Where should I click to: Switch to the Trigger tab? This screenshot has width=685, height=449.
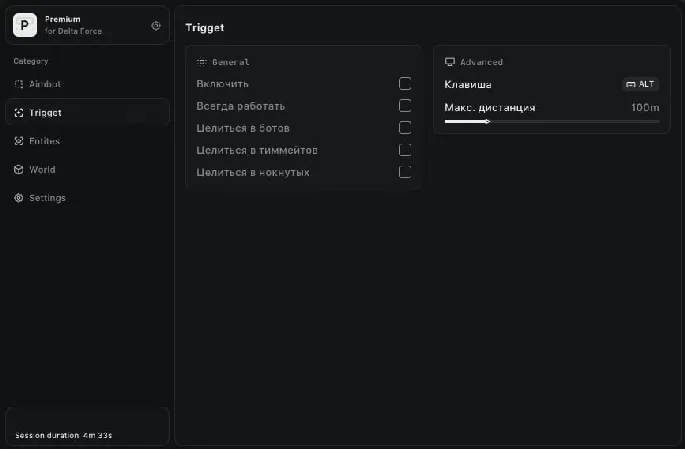tap(46, 113)
